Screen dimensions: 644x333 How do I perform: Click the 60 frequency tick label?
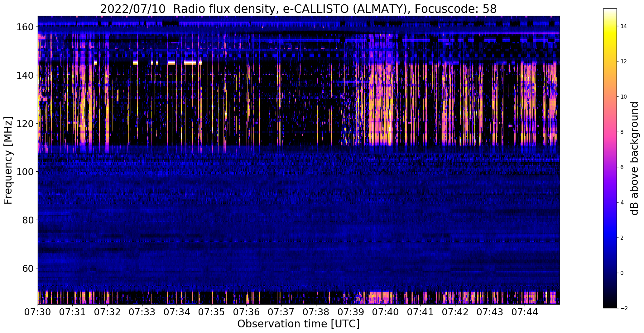(x=28, y=268)
